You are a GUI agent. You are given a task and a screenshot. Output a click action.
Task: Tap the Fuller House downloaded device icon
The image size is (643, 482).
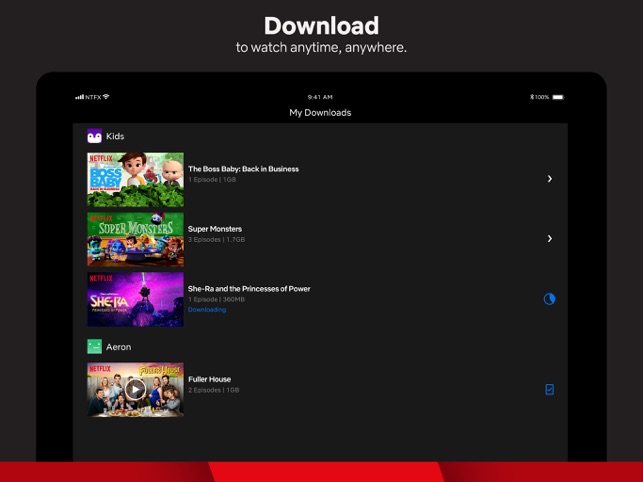pyautogui.click(x=549, y=390)
